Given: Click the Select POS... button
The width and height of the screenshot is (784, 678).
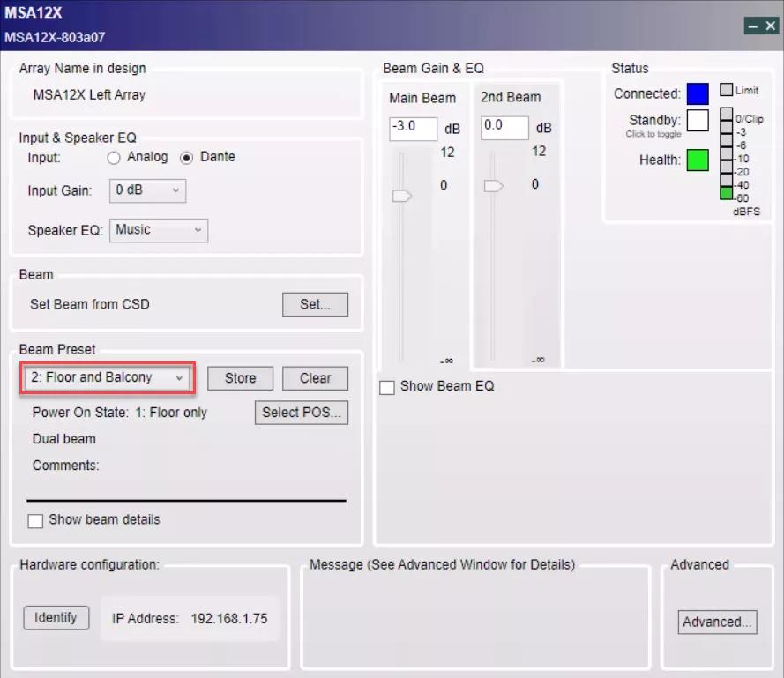Looking at the screenshot, I should point(302,413).
